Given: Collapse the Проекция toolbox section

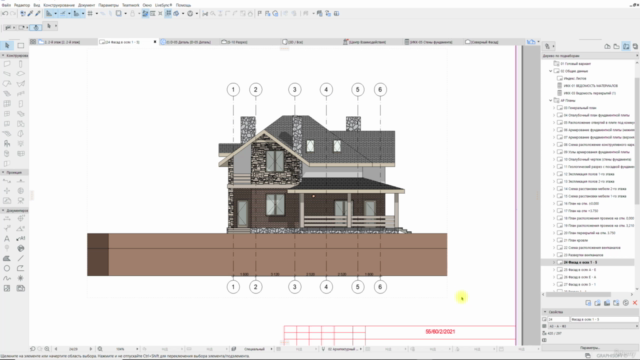Looking at the screenshot, I should [x=3, y=172].
